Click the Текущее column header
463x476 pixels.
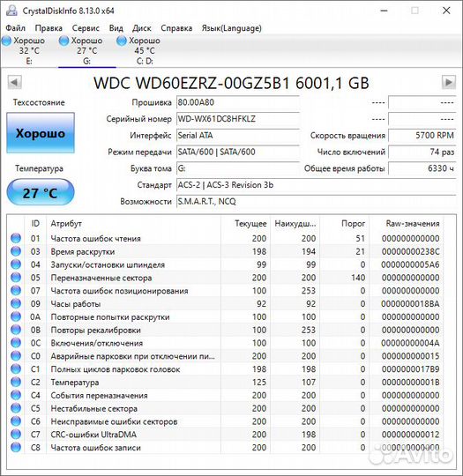245,224
